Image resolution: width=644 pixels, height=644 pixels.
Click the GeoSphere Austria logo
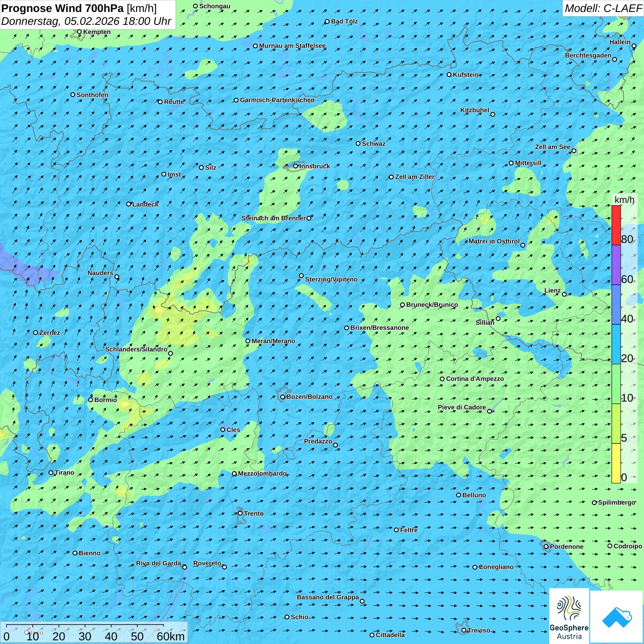point(569,616)
